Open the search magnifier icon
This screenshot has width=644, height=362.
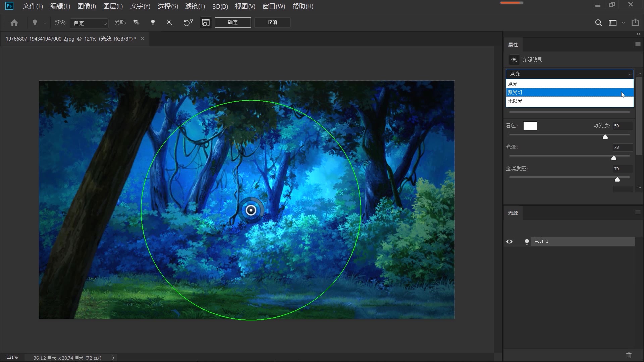[x=598, y=23]
